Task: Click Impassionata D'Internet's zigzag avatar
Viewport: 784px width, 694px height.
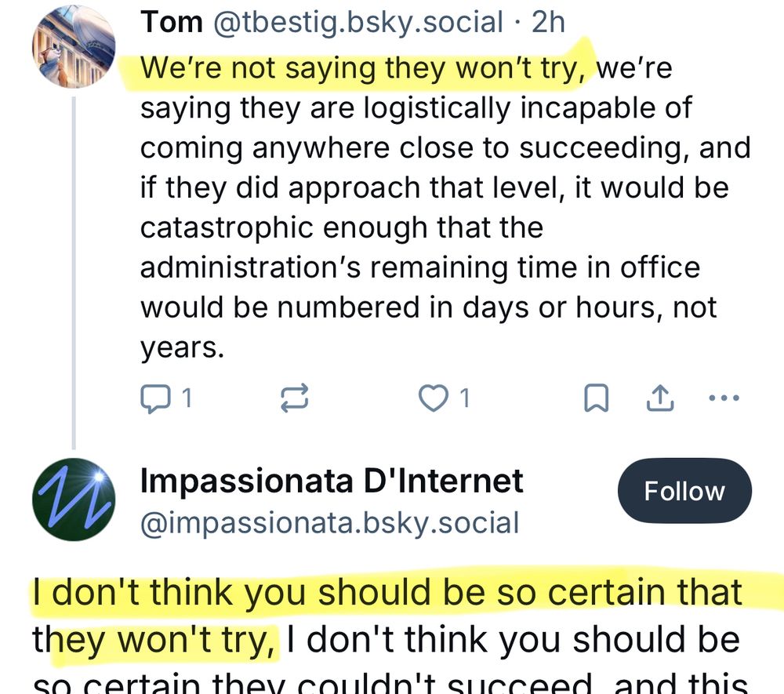Action: click(74, 500)
